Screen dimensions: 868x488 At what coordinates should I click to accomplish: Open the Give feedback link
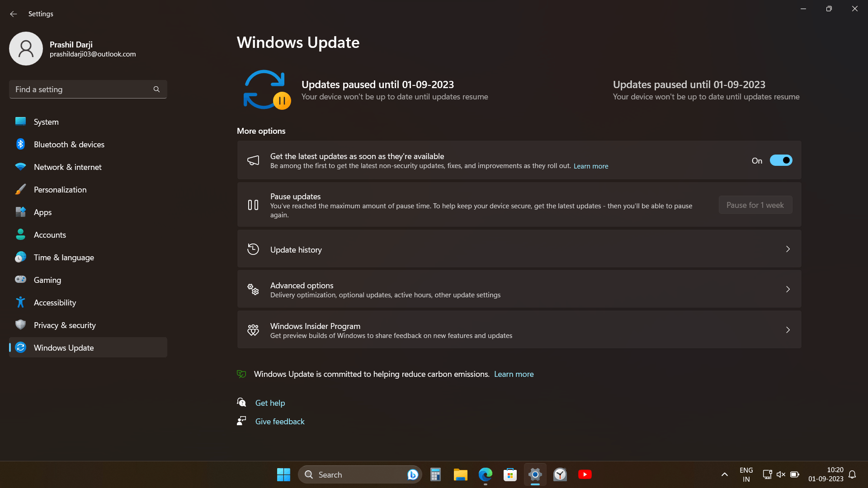point(280,422)
